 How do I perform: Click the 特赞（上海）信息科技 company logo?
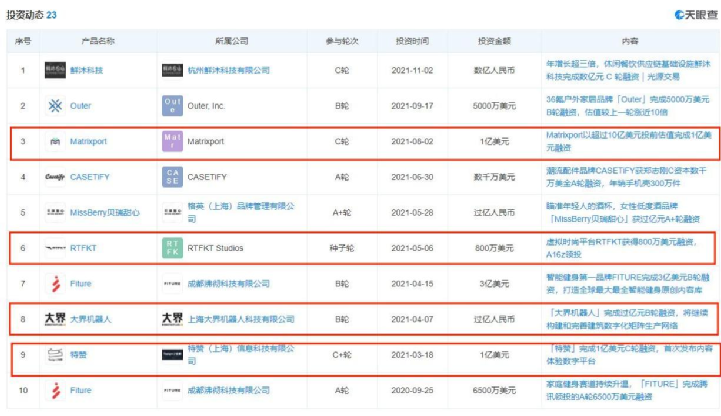(x=172, y=354)
